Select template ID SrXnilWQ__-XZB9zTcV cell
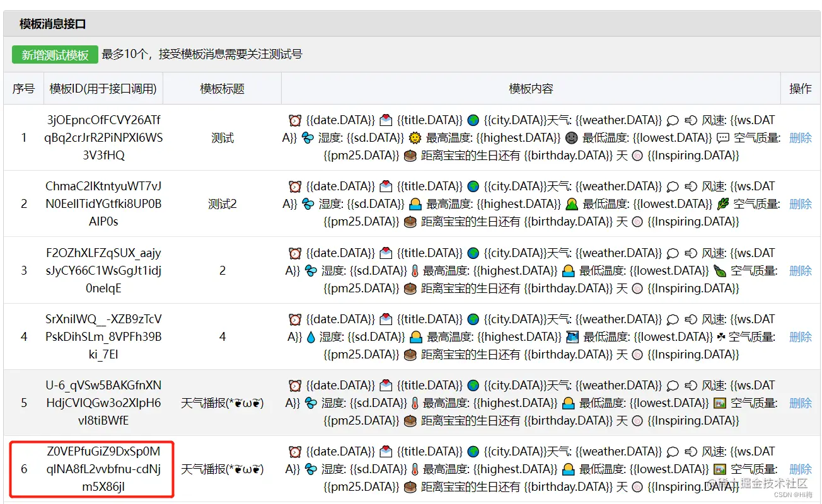The width and height of the screenshot is (822, 504). (x=103, y=336)
